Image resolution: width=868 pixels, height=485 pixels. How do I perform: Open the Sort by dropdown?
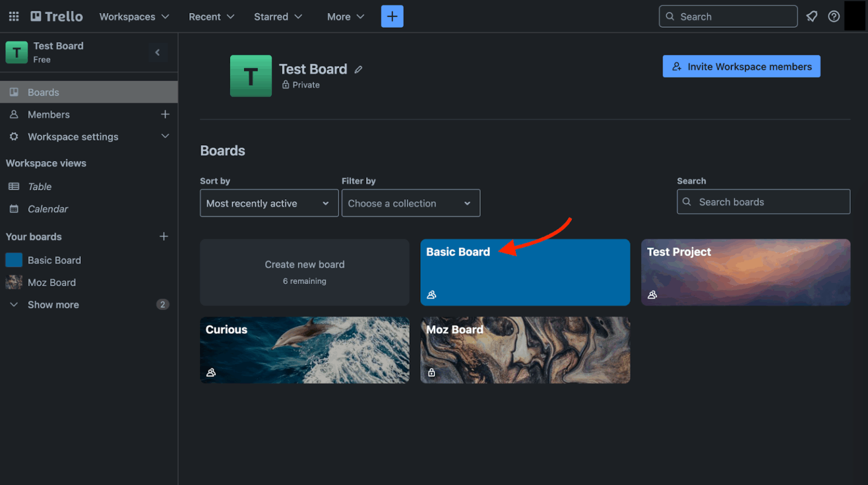(268, 203)
